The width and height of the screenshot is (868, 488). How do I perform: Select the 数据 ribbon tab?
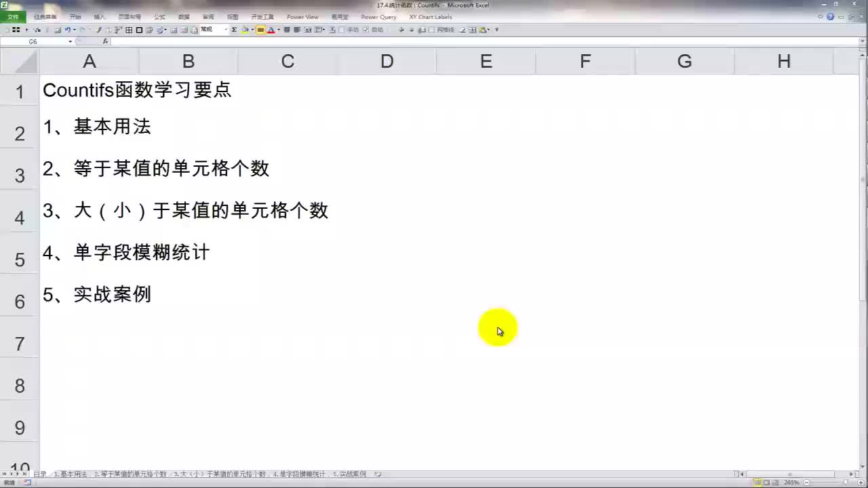click(184, 17)
